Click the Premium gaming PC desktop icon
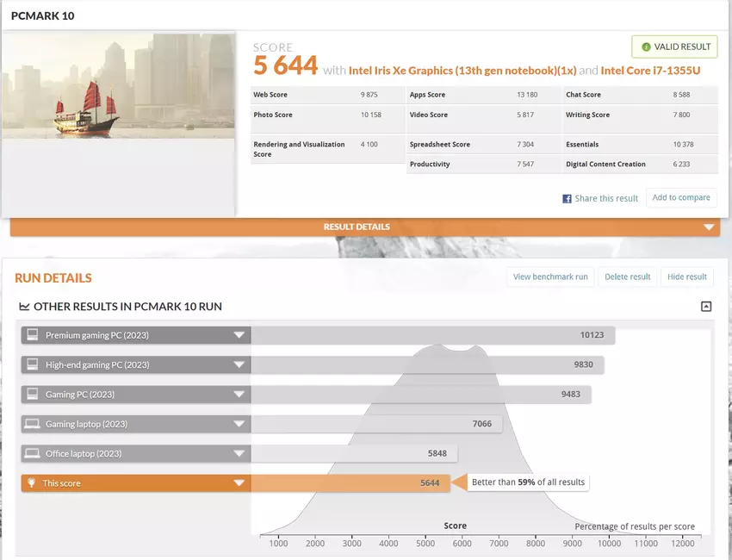 coord(33,335)
